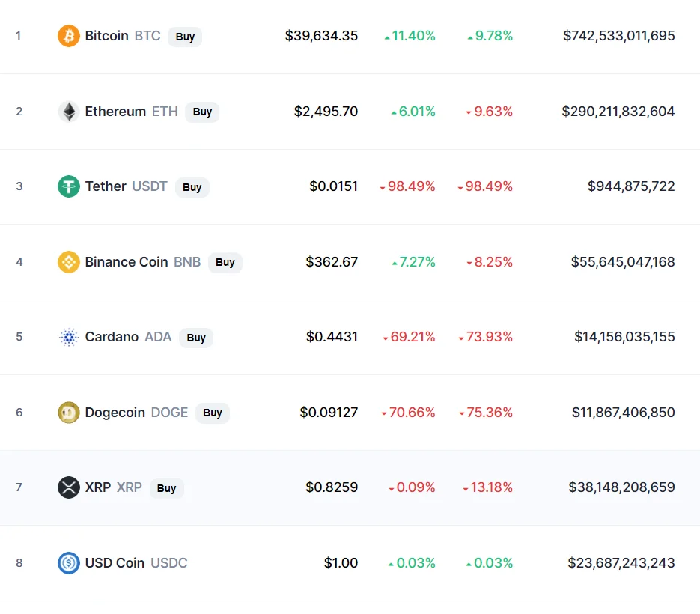Open the USD Coin name link
The image size is (700, 614).
coord(115,563)
